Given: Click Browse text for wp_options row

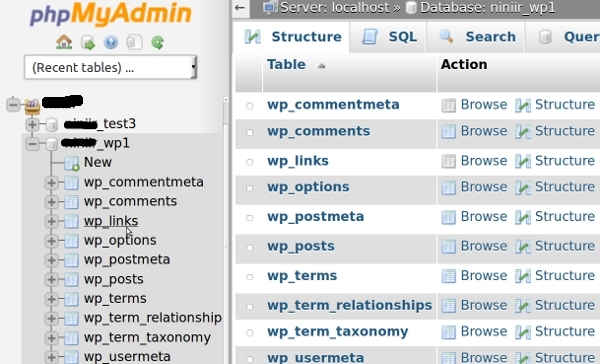Looking at the screenshot, I should 484,187.
